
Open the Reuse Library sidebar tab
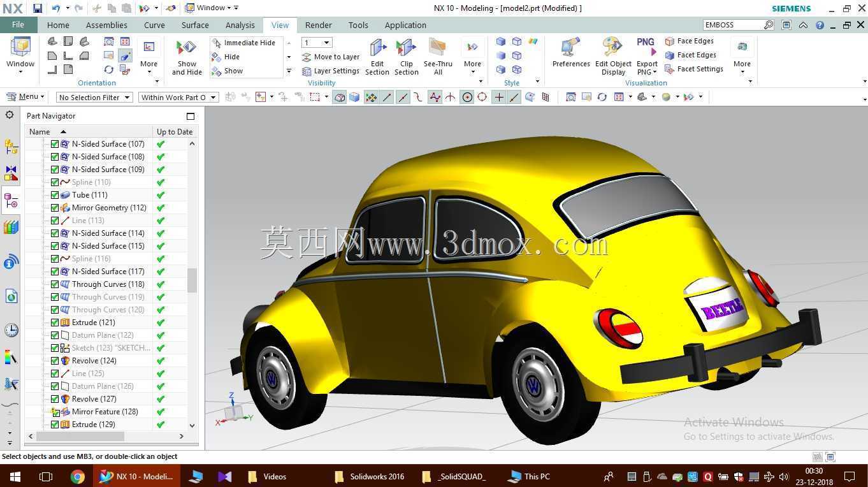click(11, 228)
